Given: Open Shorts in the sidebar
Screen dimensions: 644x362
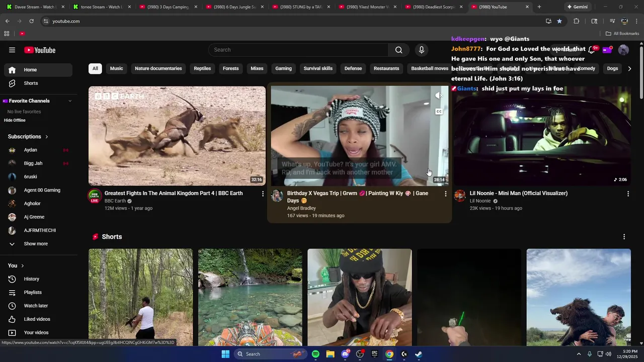Looking at the screenshot, I should point(38,83).
